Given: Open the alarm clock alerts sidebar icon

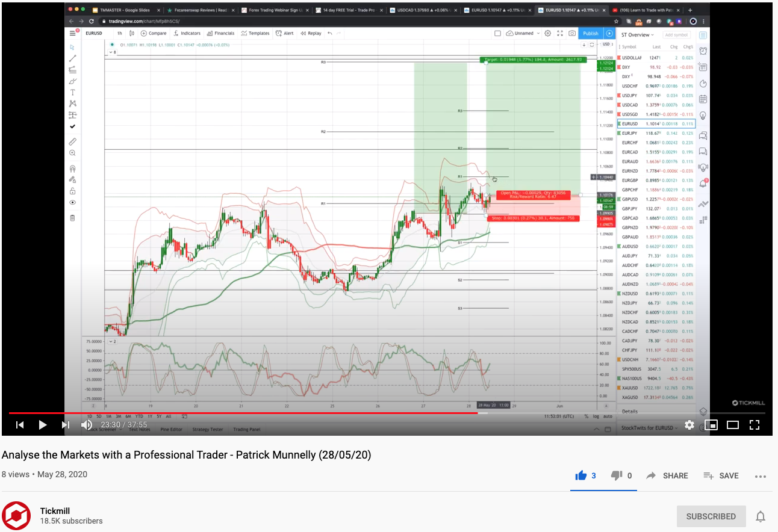Looking at the screenshot, I should point(703,51).
